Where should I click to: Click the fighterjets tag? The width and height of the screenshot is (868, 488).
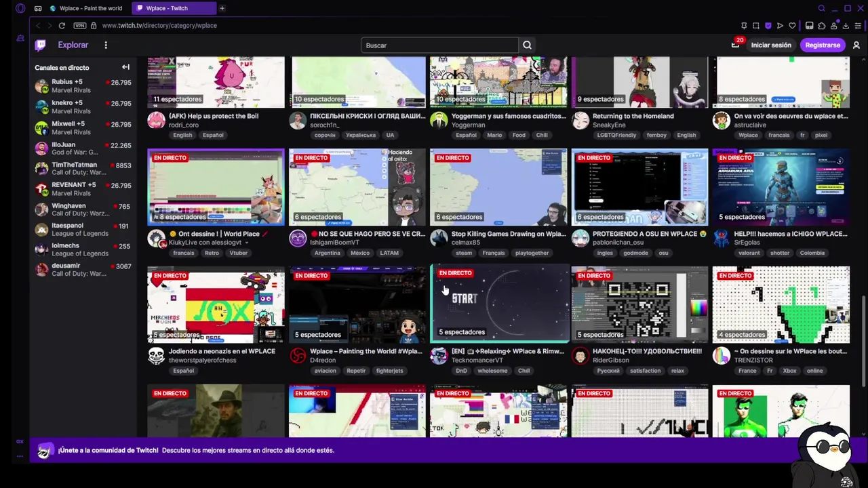point(389,371)
